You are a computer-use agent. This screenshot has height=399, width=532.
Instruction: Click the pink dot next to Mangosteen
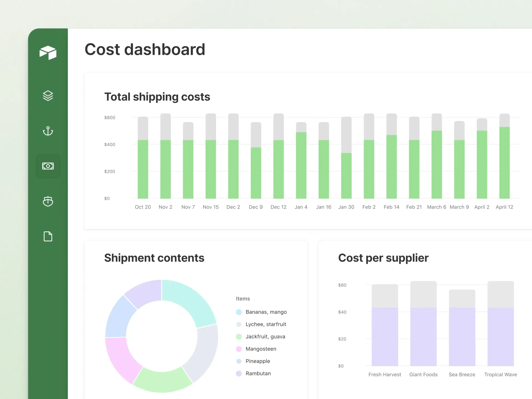(x=239, y=349)
